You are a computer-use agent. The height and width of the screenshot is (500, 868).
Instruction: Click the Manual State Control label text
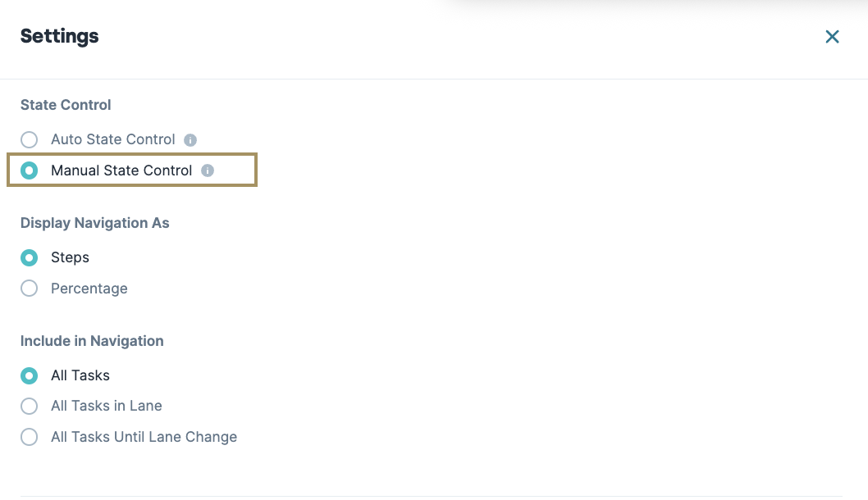click(x=121, y=170)
